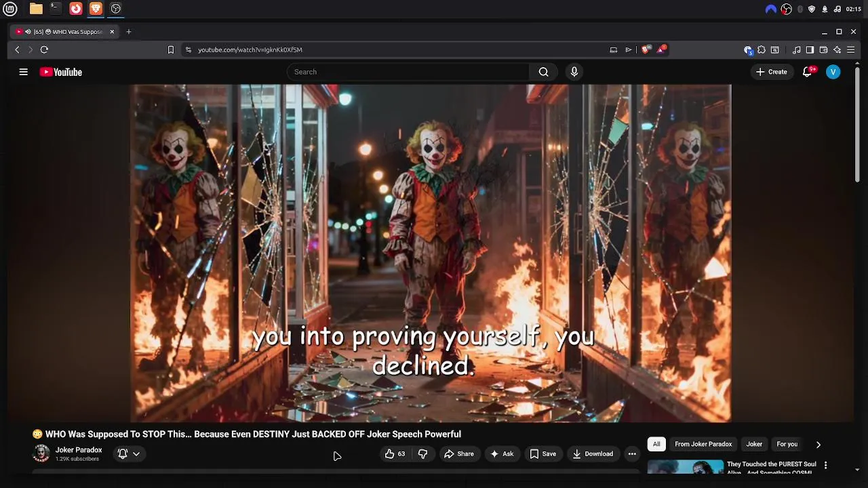Open the YouTube guide menu

(x=23, y=72)
